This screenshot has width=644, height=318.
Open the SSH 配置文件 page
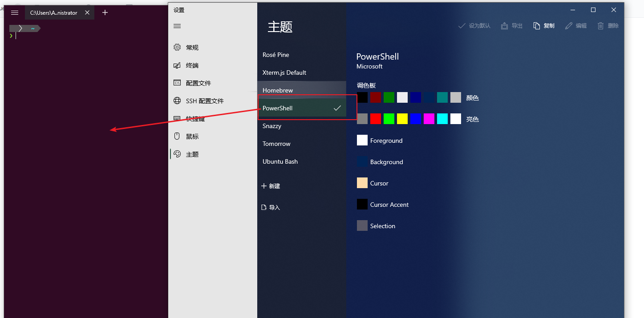[x=213, y=101]
